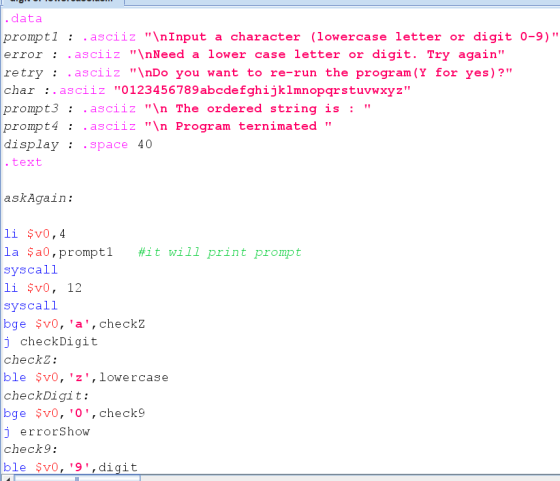Click the horizontal scrollbar thumb
The width and height of the screenshot is (560, 481).
pos(77,478)
